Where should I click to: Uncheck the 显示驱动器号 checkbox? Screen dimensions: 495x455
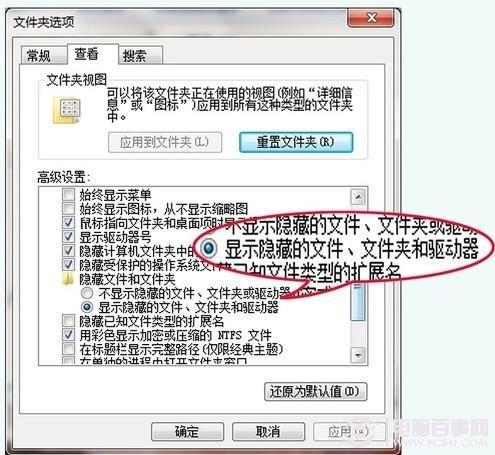(69, 237)
